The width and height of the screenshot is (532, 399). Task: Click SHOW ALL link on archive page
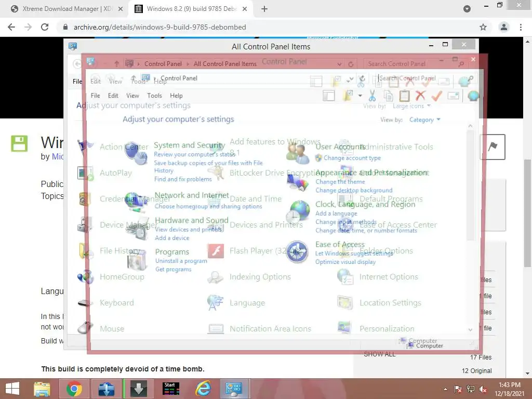pos(379,354)
